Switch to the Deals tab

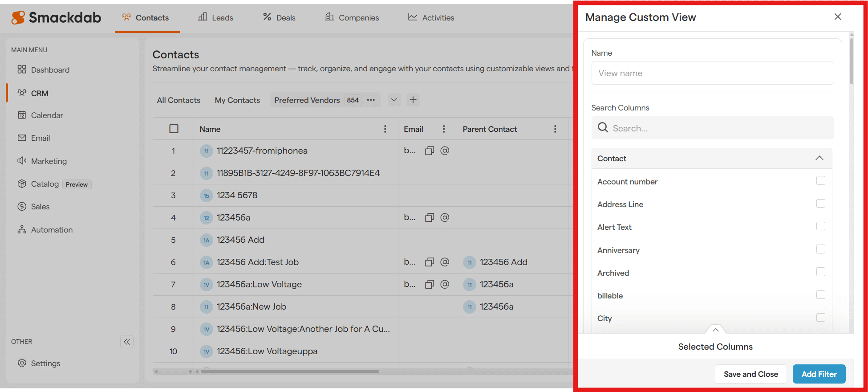(x=279, y=18)
